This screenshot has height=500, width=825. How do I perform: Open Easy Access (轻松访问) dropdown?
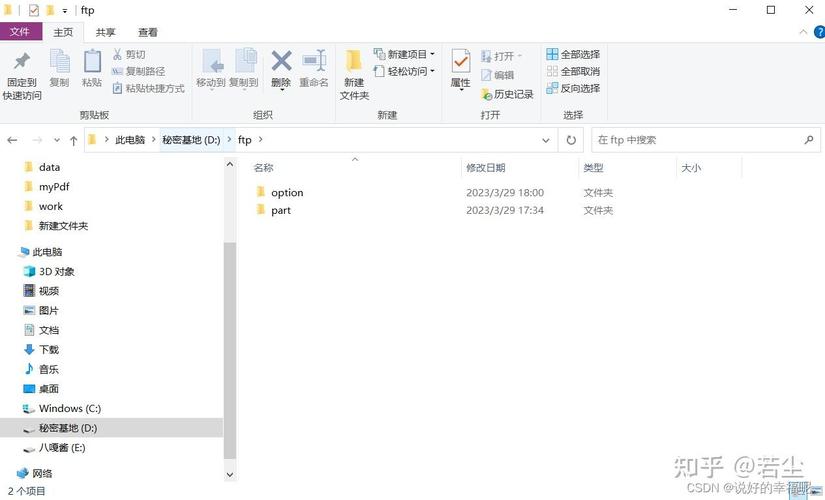pyautogui.click(x=404, y=71)
